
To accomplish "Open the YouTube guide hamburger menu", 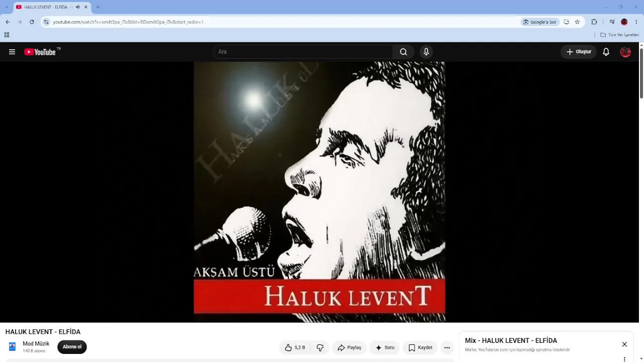I will coord(12,52).
